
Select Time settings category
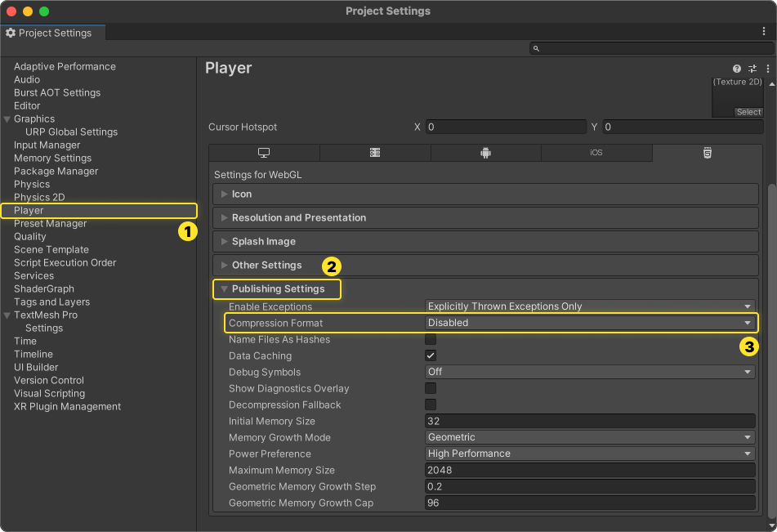coord(25,341)
